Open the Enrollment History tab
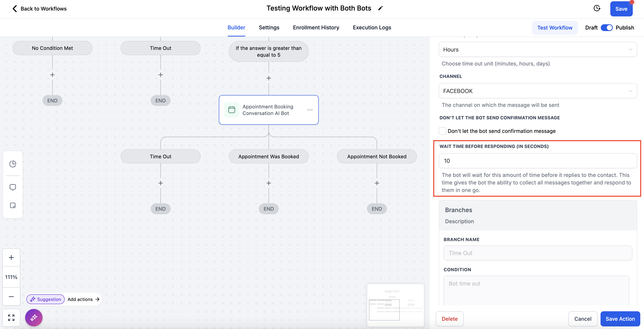Screen dimensions: 644x329 [316, 27]
